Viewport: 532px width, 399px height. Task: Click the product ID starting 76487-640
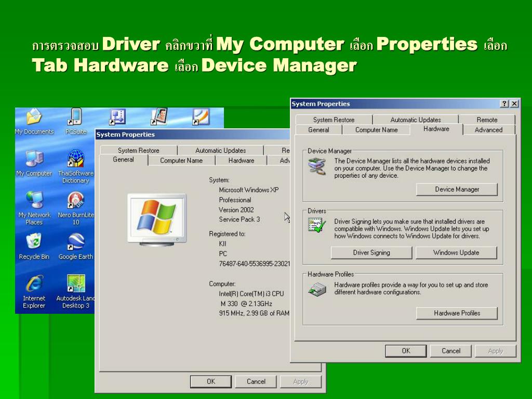point(255,263)
